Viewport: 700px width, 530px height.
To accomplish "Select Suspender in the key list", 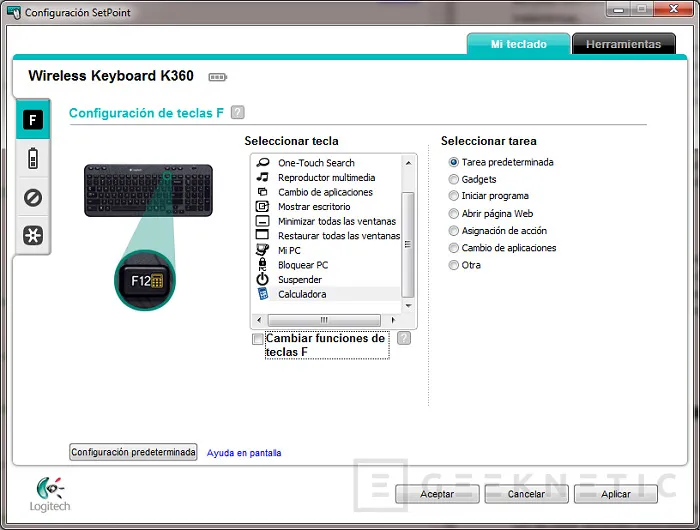I will pyautogui.click(x=327, y=280).
